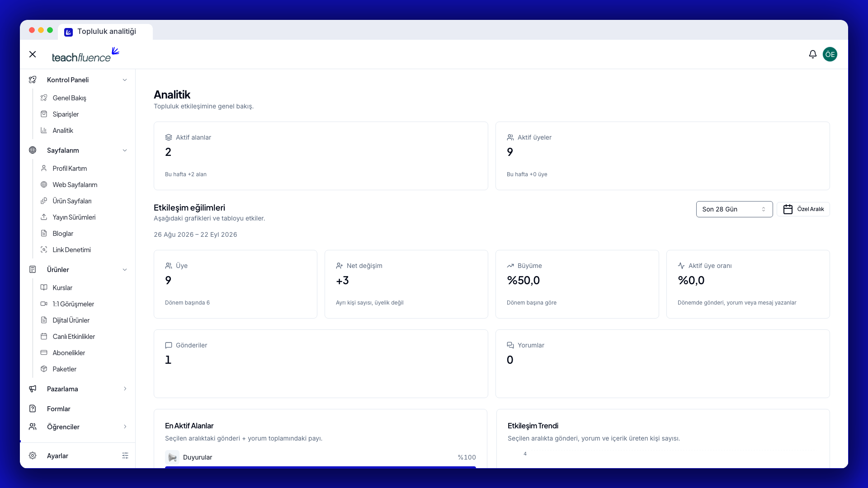Open the ÖE user avatar menu
This screenshot has height=488, width=868.
point(830,54)
